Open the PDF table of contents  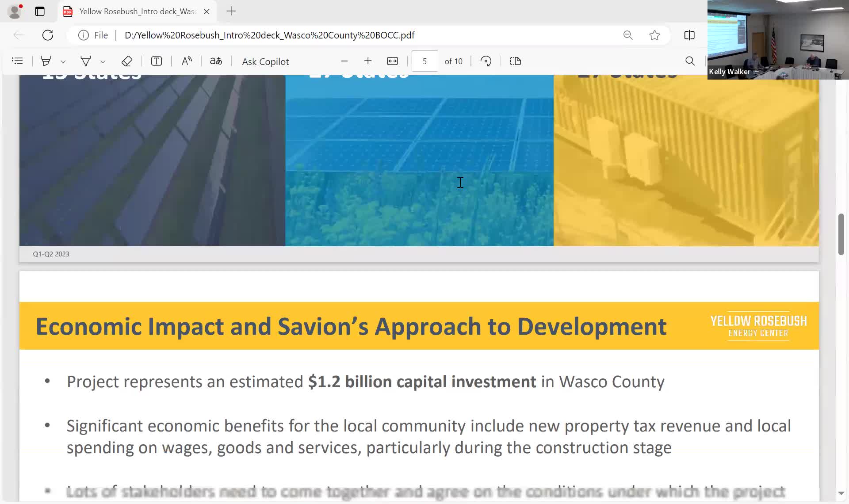click(x=17, y=61)
